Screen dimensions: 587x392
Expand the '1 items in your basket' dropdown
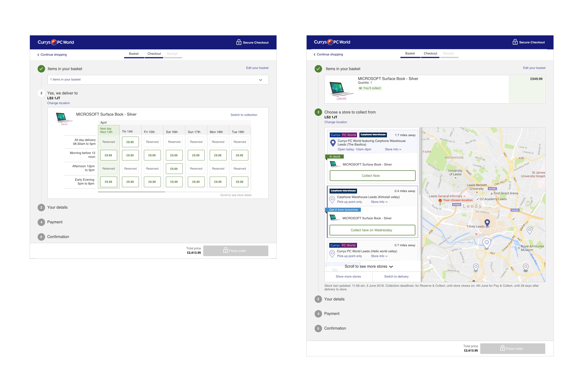coord(158,80)
